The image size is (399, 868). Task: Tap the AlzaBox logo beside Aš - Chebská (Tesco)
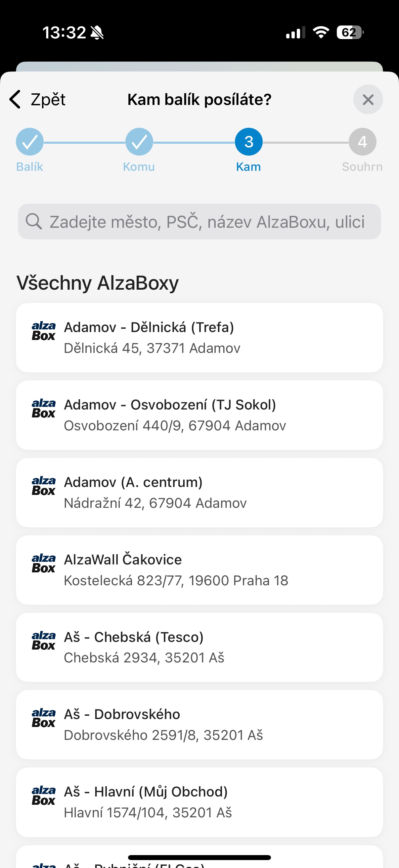(43, 641)
